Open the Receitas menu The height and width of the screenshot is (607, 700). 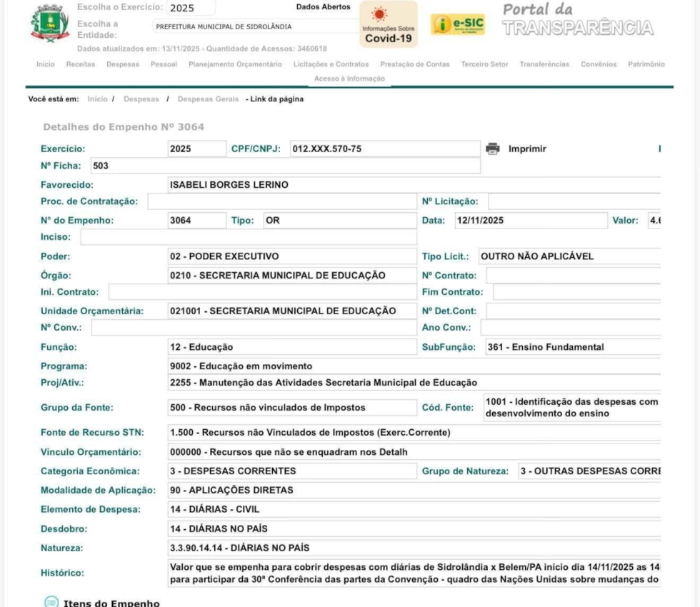81,64
